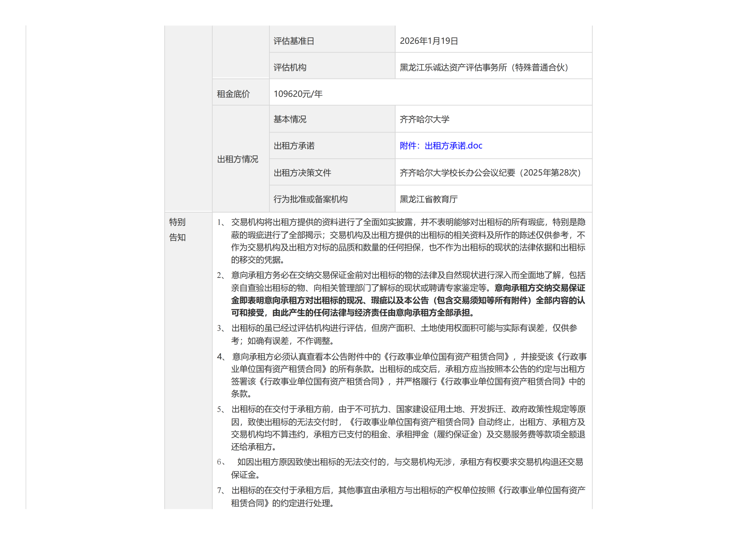Click the 行为批准或备案机构 label cell
Screen dimensions: 756x534
click(310, 199)
